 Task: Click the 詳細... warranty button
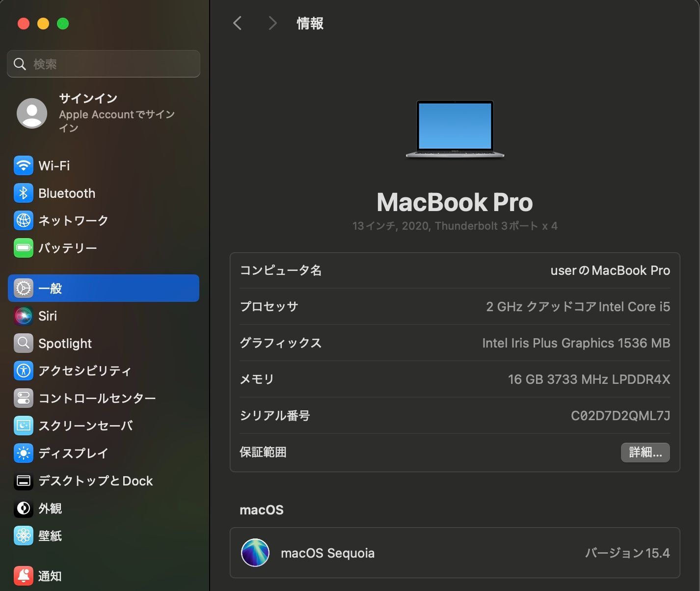pos(645,452)
